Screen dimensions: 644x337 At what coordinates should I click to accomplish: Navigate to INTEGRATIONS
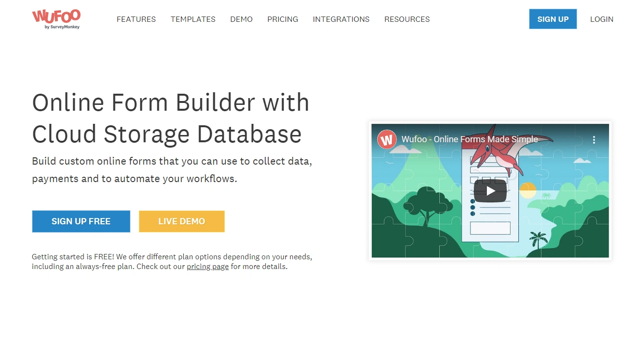tap(341, 19)
